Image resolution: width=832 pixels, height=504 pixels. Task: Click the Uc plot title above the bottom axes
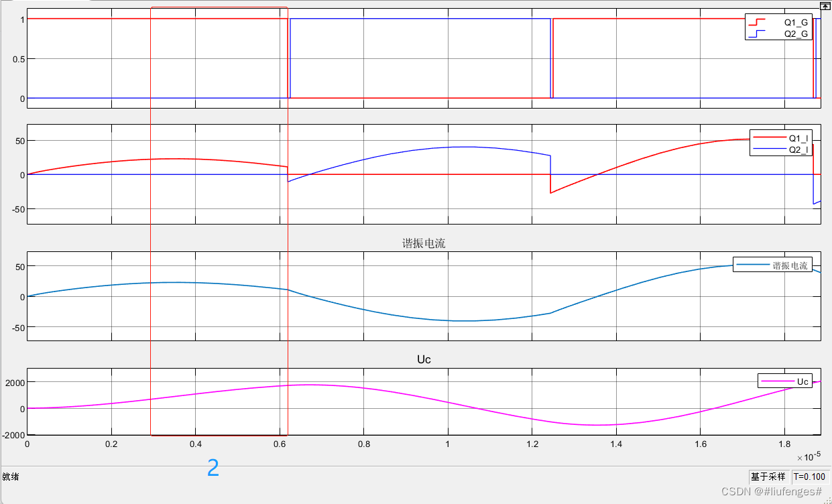424,359
